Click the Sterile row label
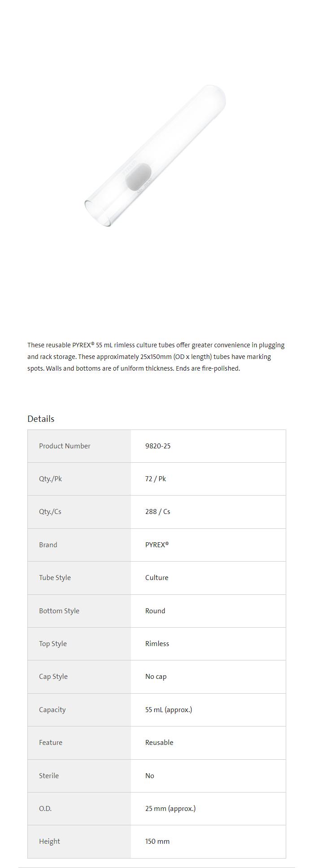The height and width of the screenshot is (868, 314). 49,776
